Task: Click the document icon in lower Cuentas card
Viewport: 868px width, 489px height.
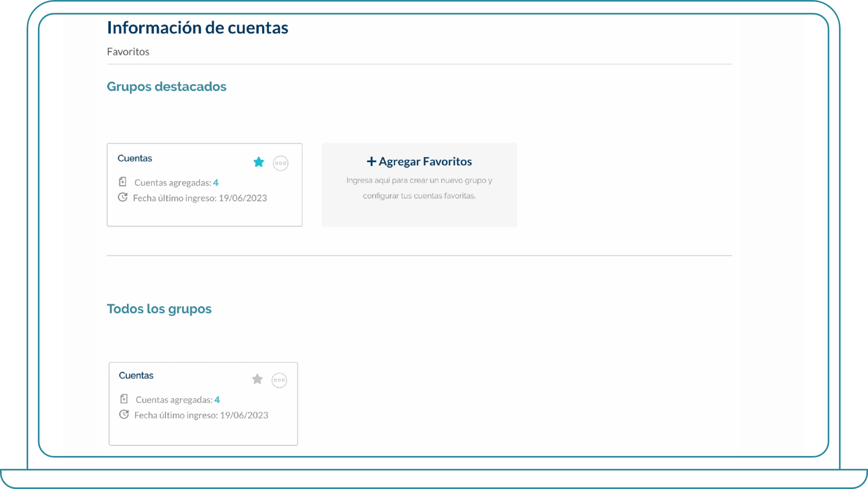Action: (x=123, y=399)
